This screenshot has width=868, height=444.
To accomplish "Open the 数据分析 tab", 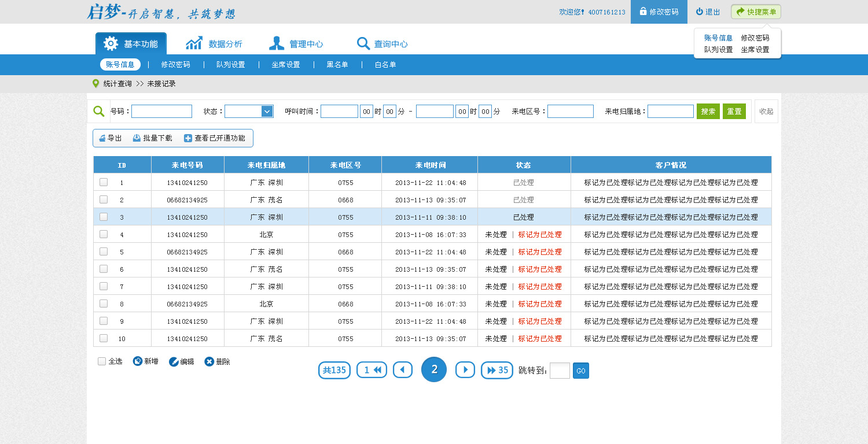I will (x=214, y=44).
